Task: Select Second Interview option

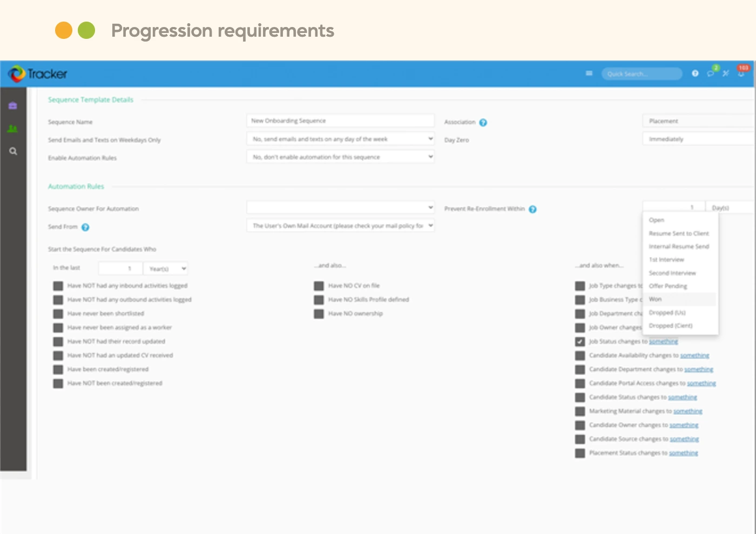Action: click(x=680, y=273)
